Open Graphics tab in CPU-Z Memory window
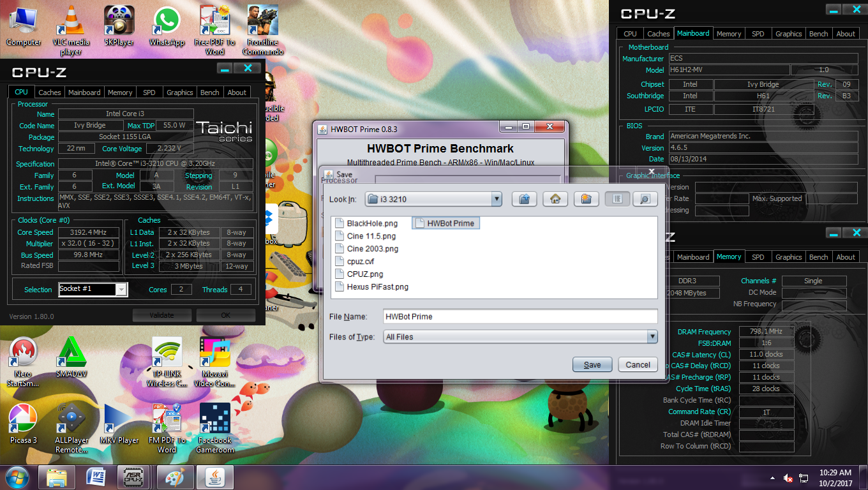The image size is (868, 490). tap(789, 257)
